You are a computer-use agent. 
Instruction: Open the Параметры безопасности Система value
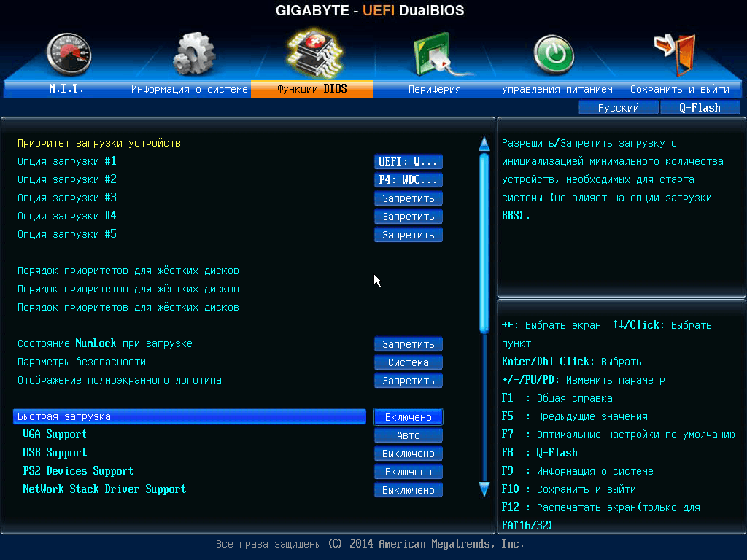click(x=409, y=362)
